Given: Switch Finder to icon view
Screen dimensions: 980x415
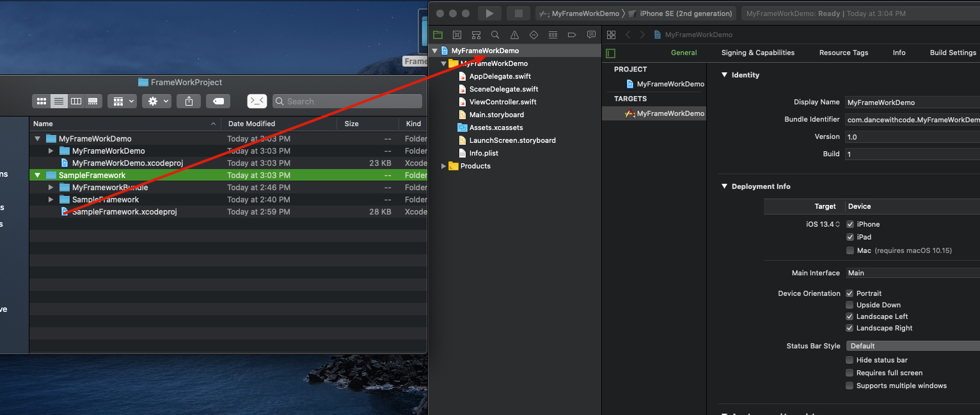Looking at the screenshot, I should pos(42,101).
